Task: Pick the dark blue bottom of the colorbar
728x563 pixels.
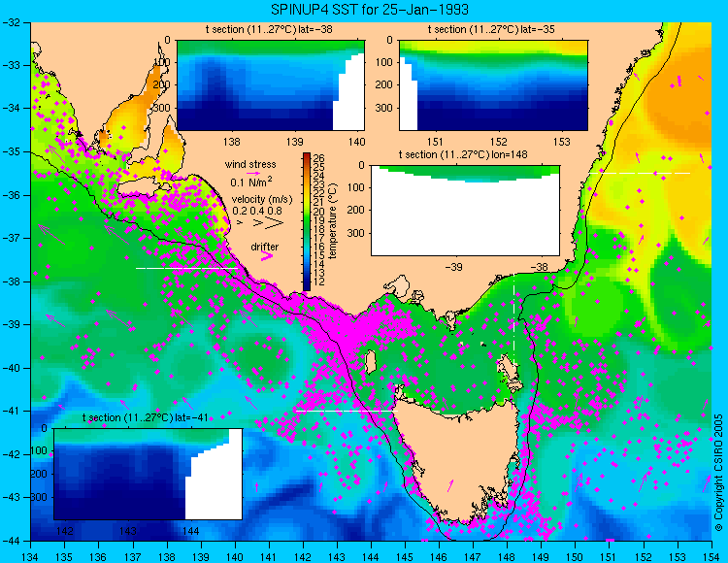Action: [x=307, y=284]
